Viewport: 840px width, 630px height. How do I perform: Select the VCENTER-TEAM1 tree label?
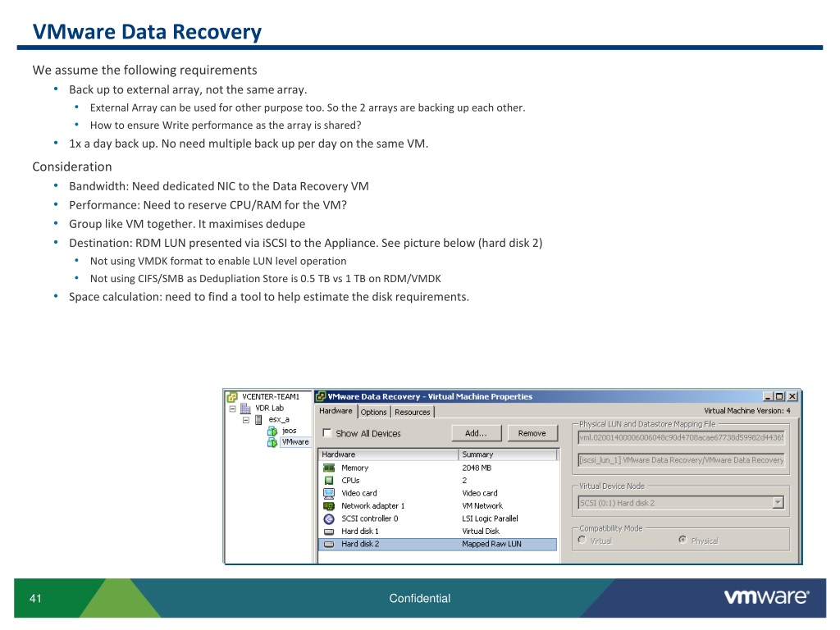pos(271,397)
